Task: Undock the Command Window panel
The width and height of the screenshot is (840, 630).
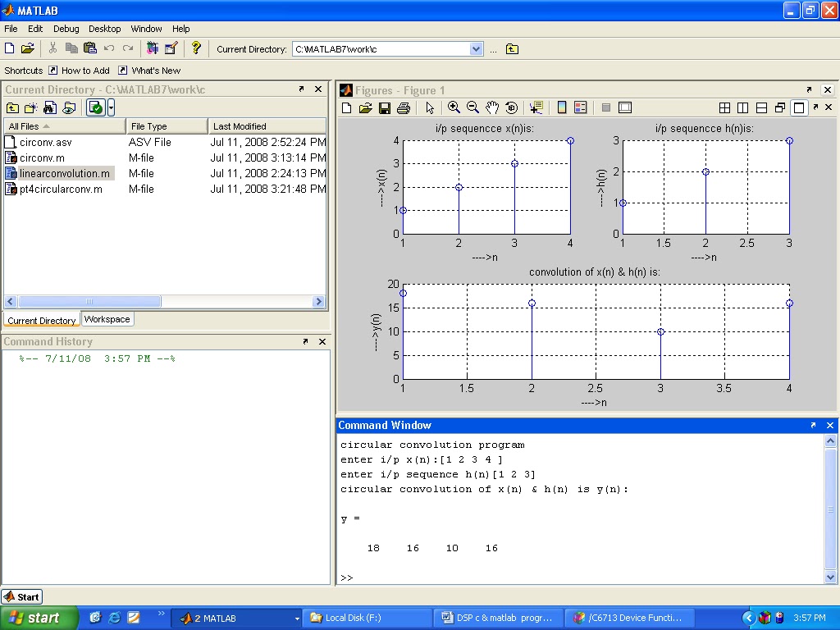Action: [x=813, y=426]
